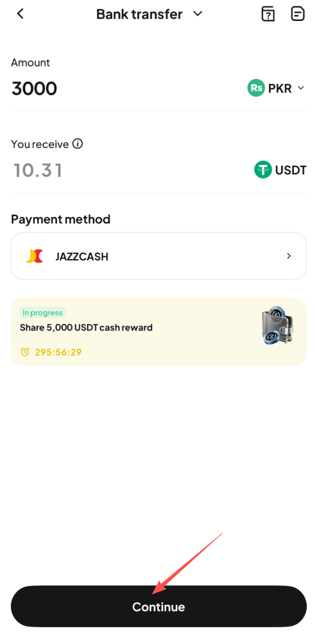The height and width of the screenshot is (644, 317).
Task: Select the Bank transfer title
Action: [139, 14]
